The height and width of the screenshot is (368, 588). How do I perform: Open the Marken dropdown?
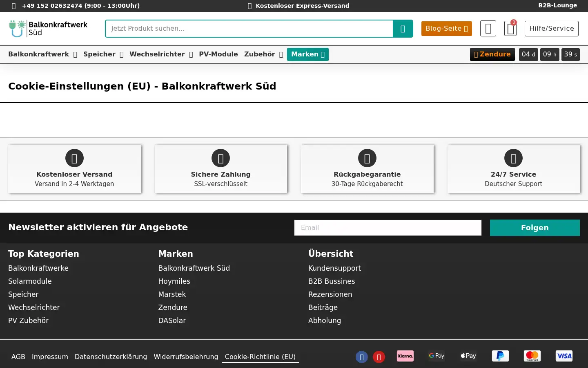(308, 54)
